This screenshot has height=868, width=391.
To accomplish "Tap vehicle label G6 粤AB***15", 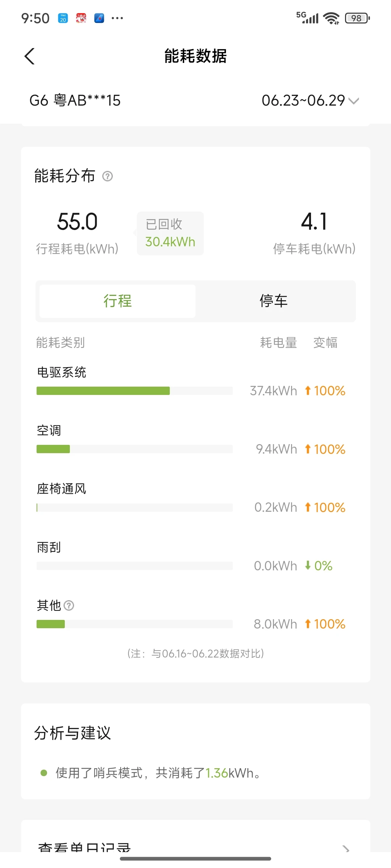I will (x=75, y=101).
